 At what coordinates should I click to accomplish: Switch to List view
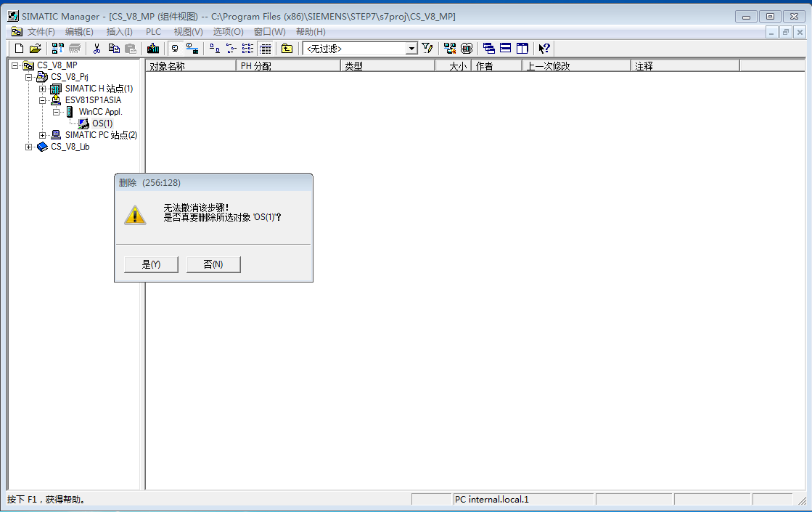[x=248, y=49]
